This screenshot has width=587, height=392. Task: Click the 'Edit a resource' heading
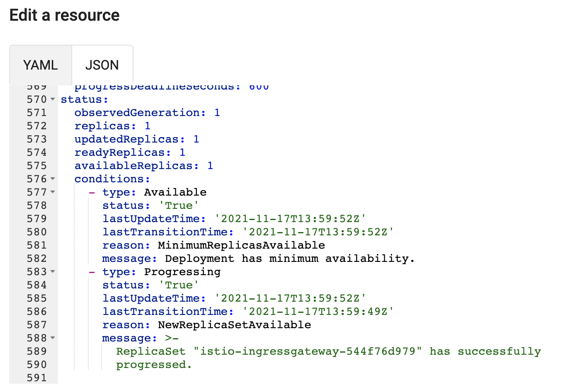(65, 15)
